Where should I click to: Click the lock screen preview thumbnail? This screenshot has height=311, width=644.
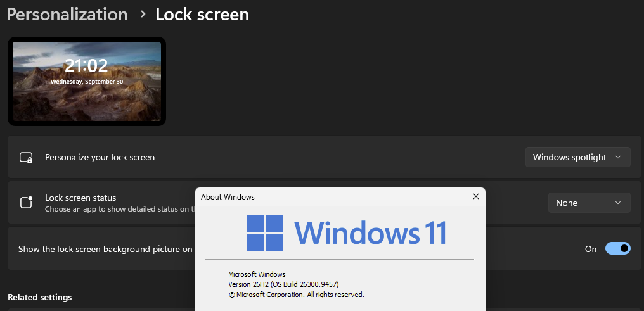[x=87, y=81]
